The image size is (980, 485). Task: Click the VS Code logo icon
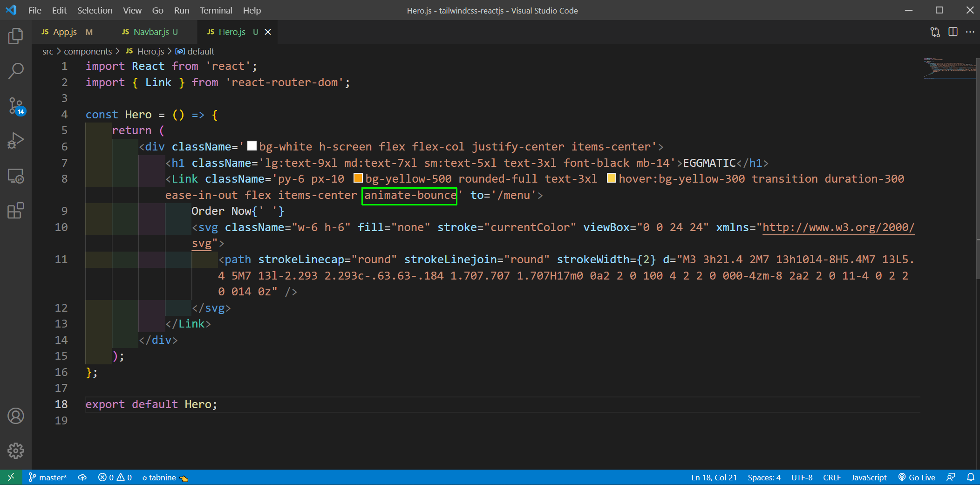click(11, 10)
